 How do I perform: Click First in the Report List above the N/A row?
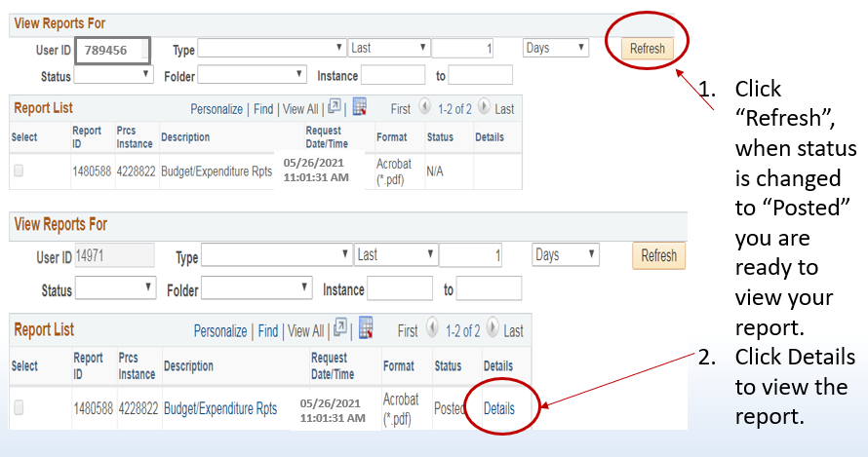(x=400, y=109)
